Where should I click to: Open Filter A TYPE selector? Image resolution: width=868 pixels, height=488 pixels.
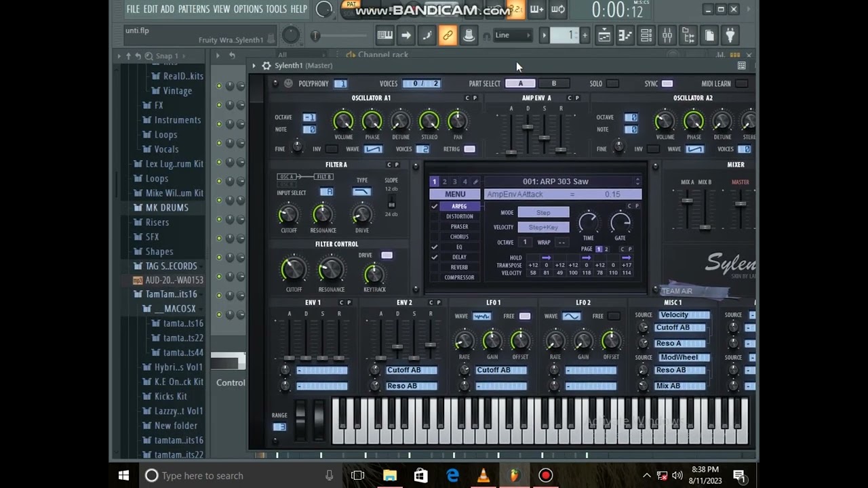[362, 192]
